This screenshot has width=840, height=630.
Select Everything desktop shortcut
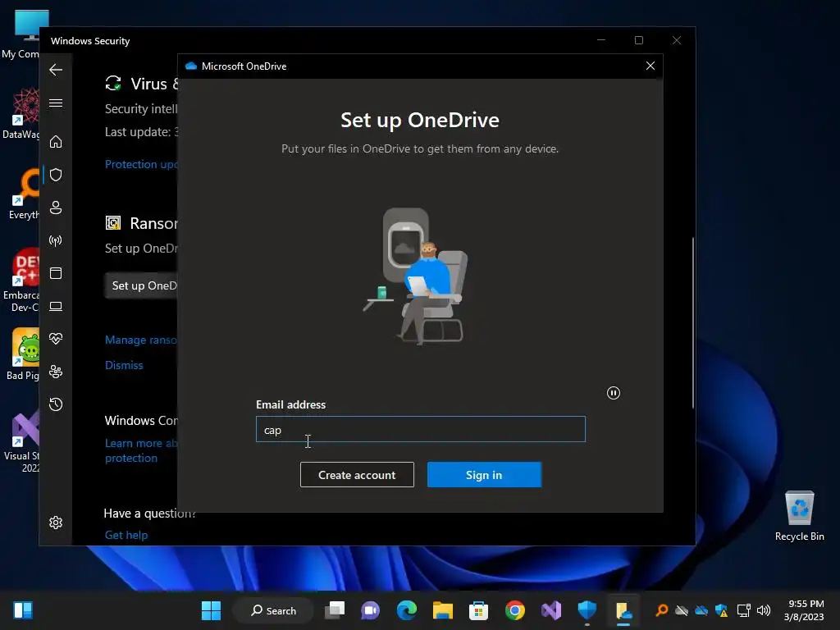pyautogui.click(x=22, y=194)
